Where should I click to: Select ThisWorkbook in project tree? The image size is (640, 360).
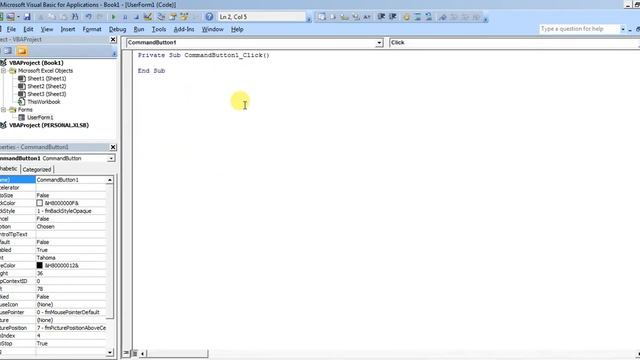pyautogui.click(x=44, y=102)
